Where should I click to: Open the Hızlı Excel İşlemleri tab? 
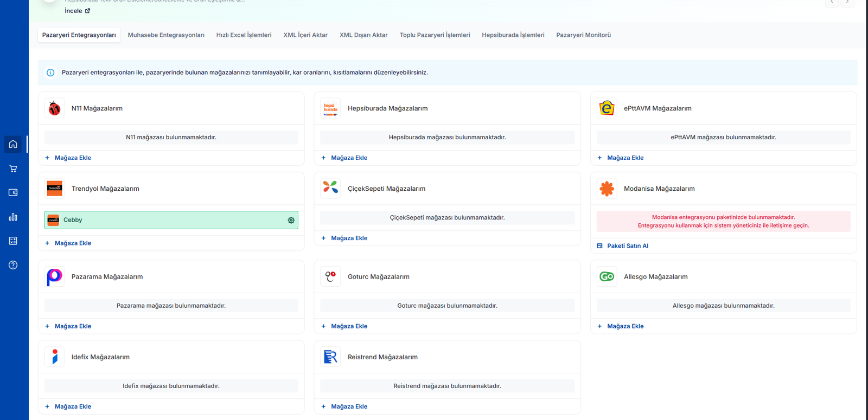pyautogui.click(x=244, y=35)
